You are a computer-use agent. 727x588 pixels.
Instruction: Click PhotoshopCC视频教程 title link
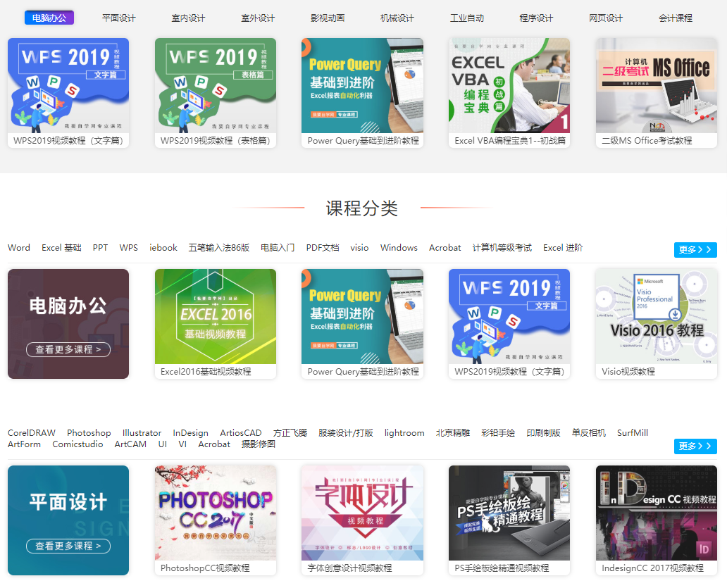tap(205, 568)
